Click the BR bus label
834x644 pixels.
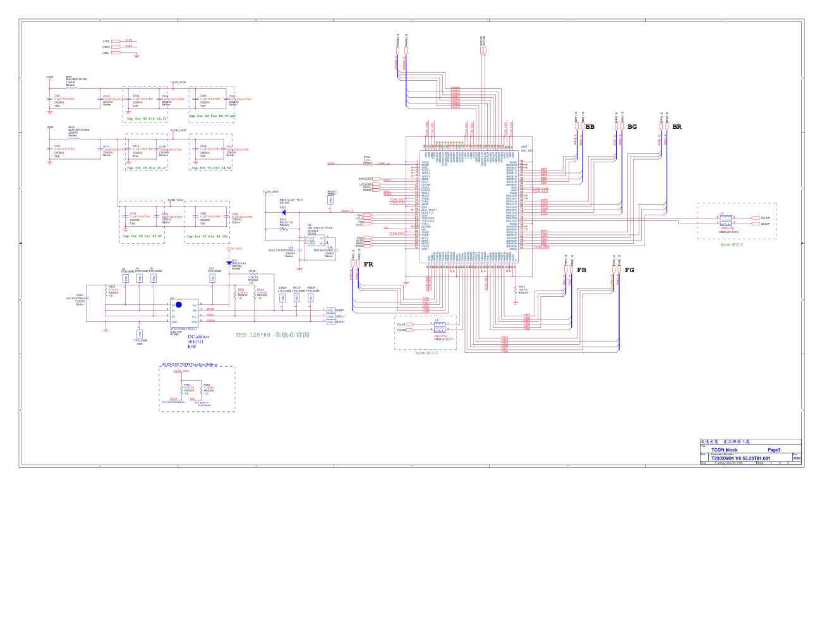(677, 127)
